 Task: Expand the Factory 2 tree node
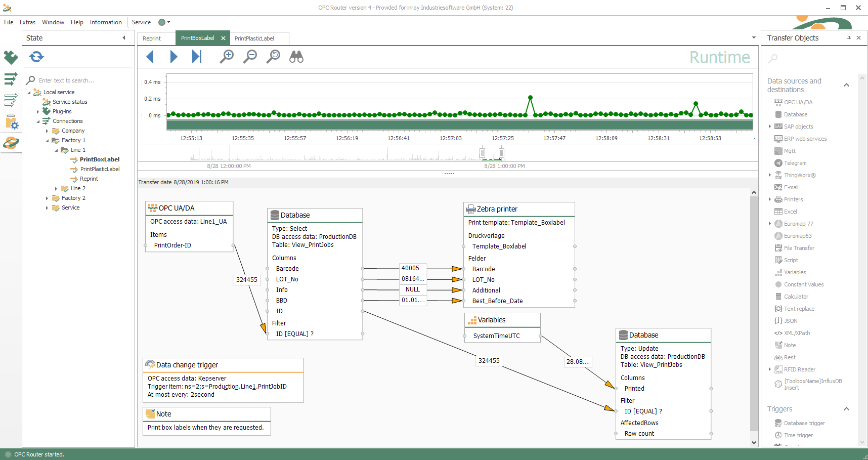click(47, 198)
